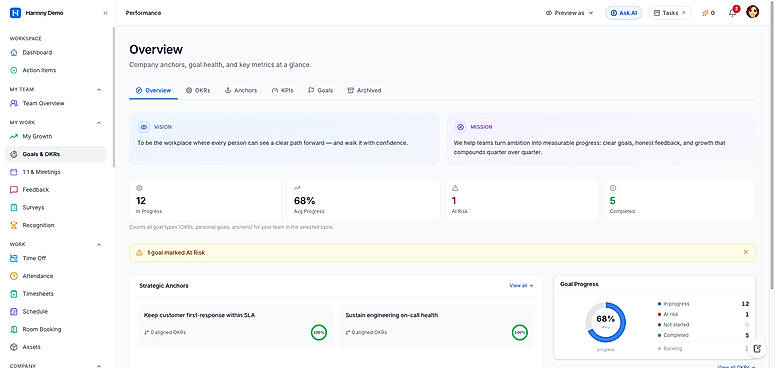The height and width of the screenshot is (368, 775).
Task: Collapse the Work sidebar section
Action: [x=99, y=244]
